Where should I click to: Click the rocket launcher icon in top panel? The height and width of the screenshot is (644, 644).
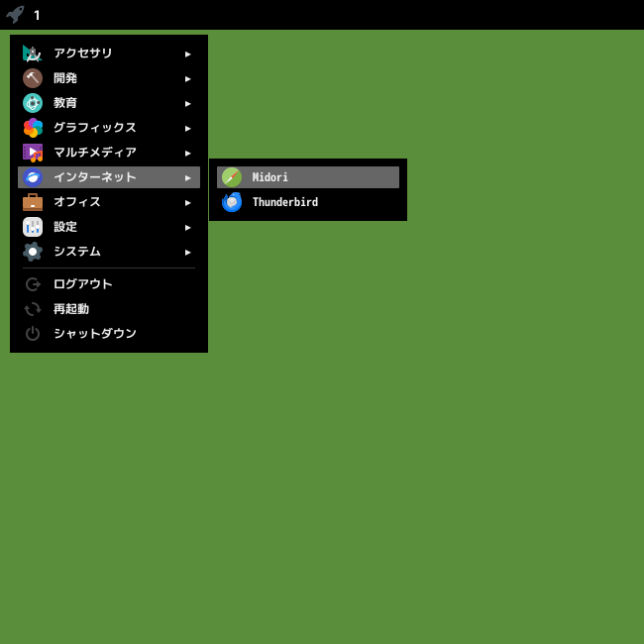point(15,15)
